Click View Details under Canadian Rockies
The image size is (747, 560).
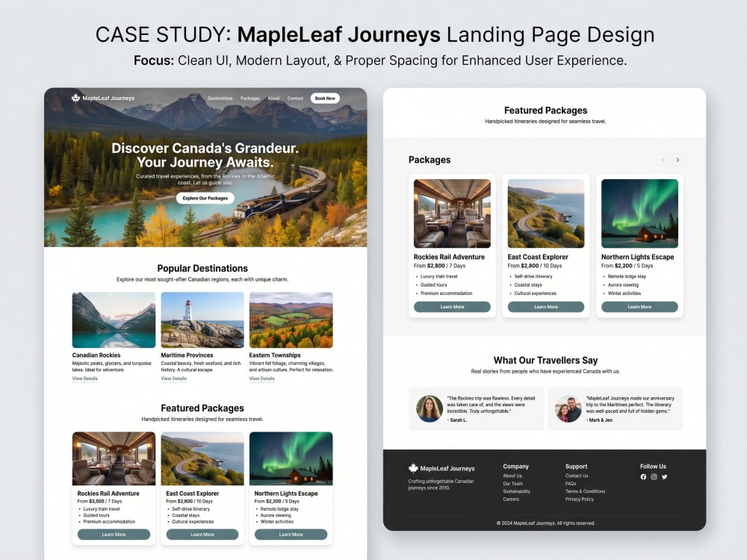[85, 379]
